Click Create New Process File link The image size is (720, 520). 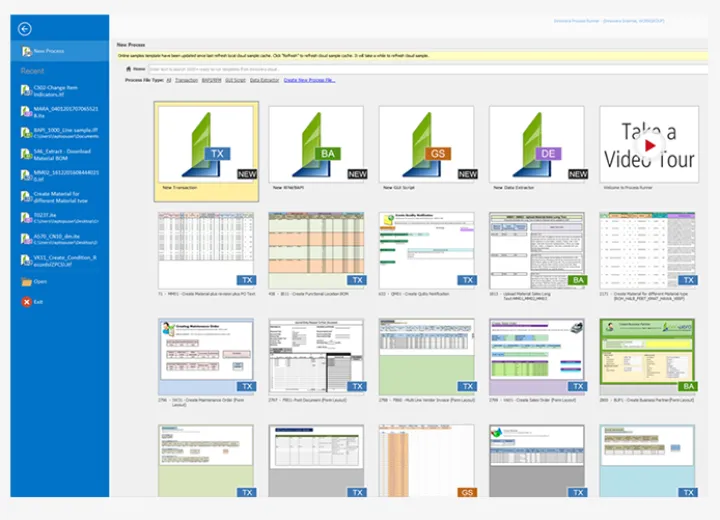click(x=309, y=79)
